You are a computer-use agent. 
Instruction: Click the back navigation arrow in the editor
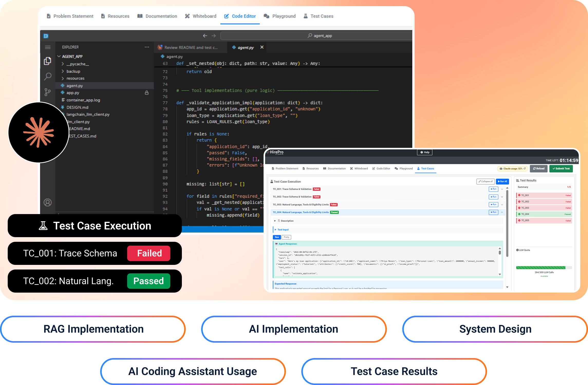(x=205, y=36)
